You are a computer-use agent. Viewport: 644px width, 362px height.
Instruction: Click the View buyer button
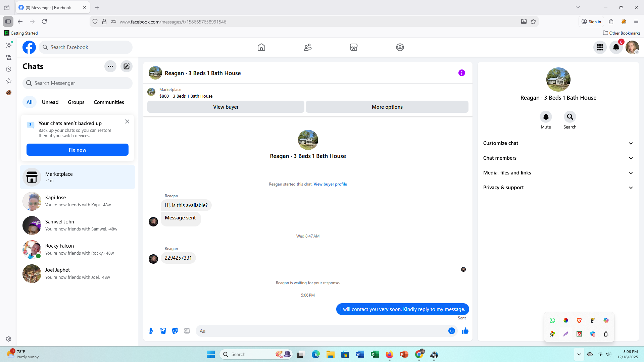[226, 107]
